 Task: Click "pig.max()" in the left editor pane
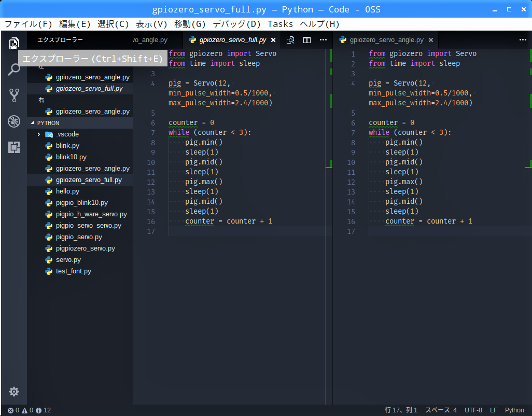point(204,182)
